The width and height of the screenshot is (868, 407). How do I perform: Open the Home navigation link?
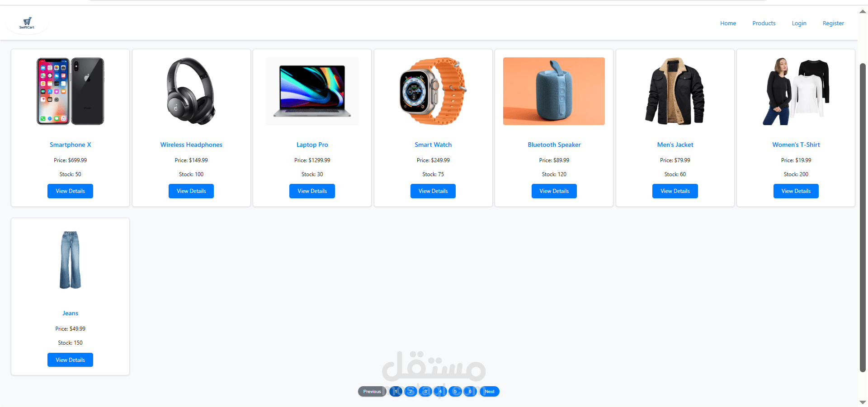click(x=728, y=23)
